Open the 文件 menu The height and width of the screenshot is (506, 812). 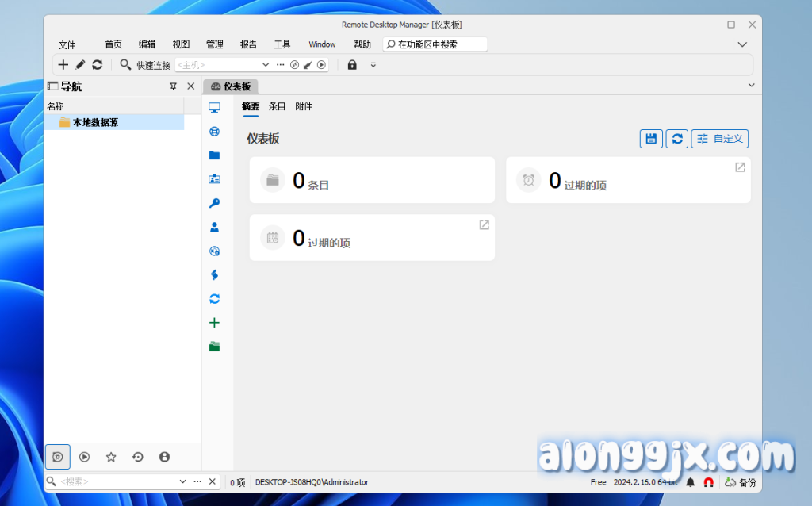coord(67,44)
